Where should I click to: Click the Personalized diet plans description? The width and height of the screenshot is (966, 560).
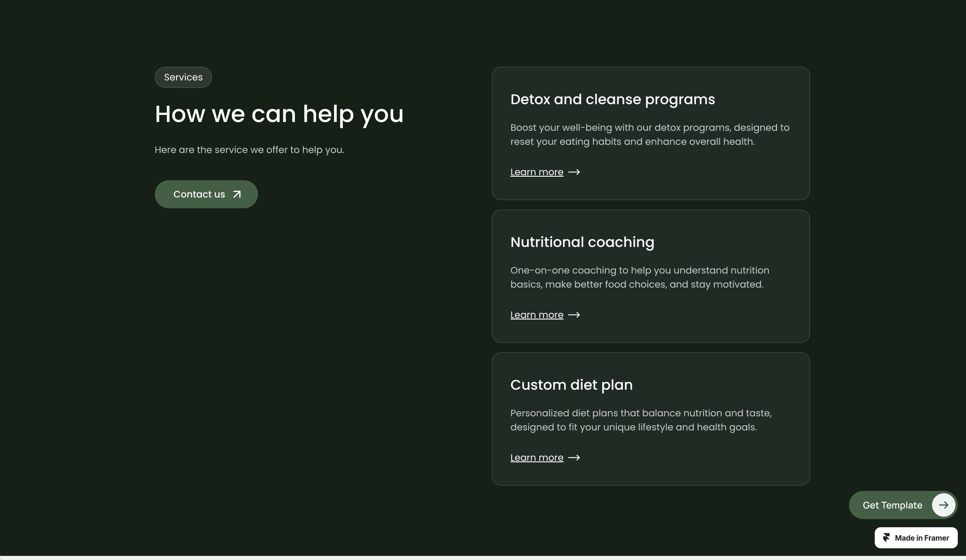click(x=641, y=420)
